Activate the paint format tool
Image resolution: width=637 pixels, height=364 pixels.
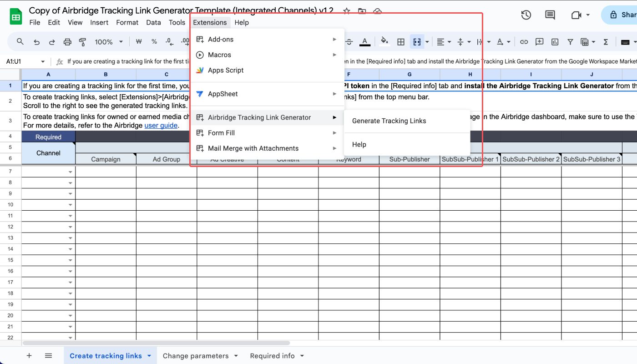[x=82, y=42]
